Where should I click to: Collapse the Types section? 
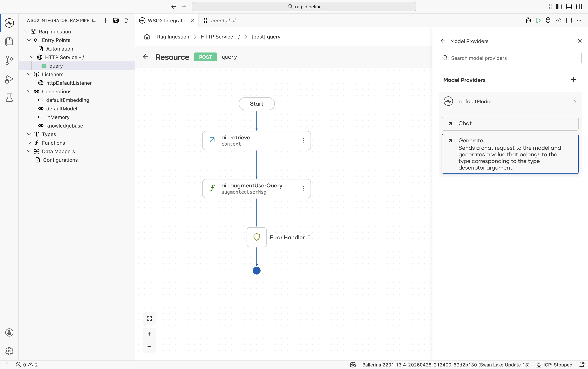pyautogui.click(x=29, y=134)
